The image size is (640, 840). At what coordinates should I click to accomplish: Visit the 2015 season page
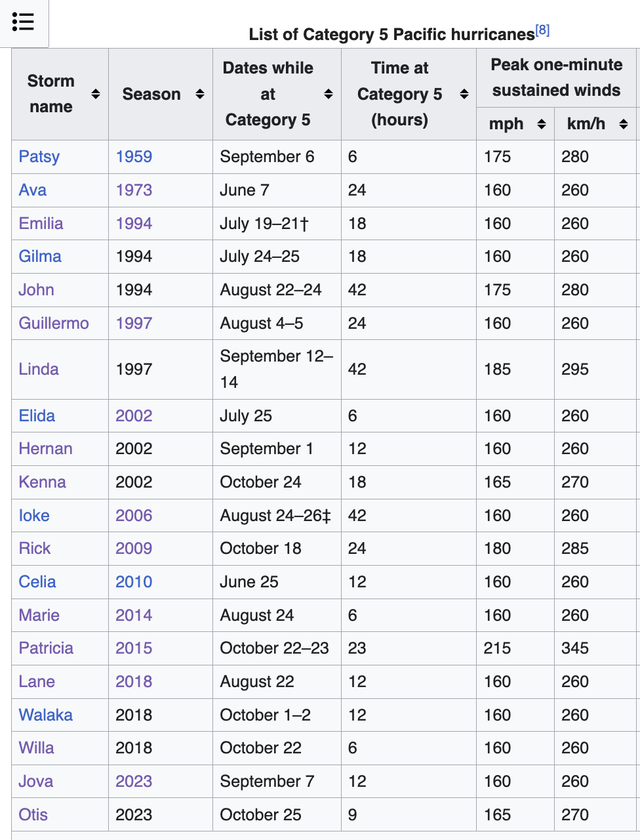point(134,648)
